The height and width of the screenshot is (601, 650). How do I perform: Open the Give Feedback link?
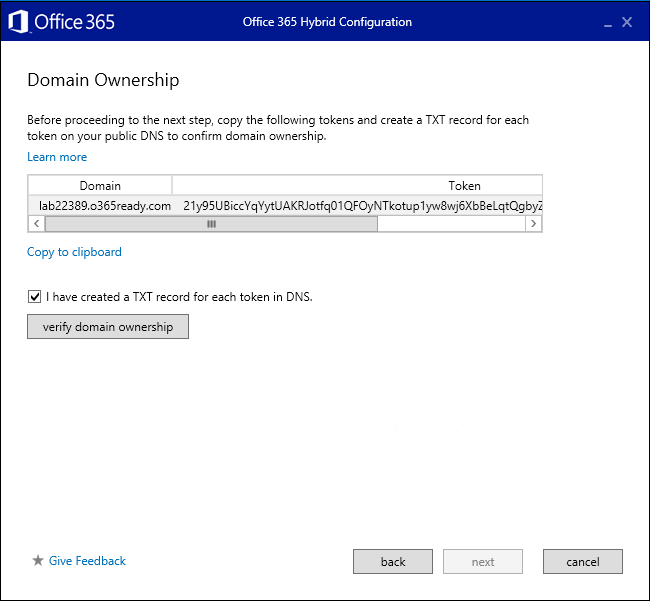(x=87, y=561)
